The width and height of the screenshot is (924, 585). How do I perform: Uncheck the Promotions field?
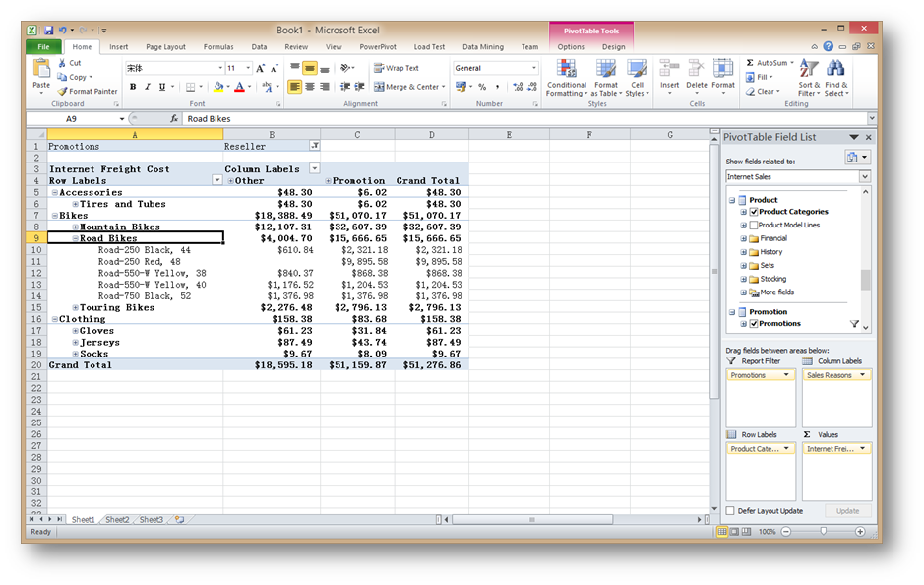[754, 324]
